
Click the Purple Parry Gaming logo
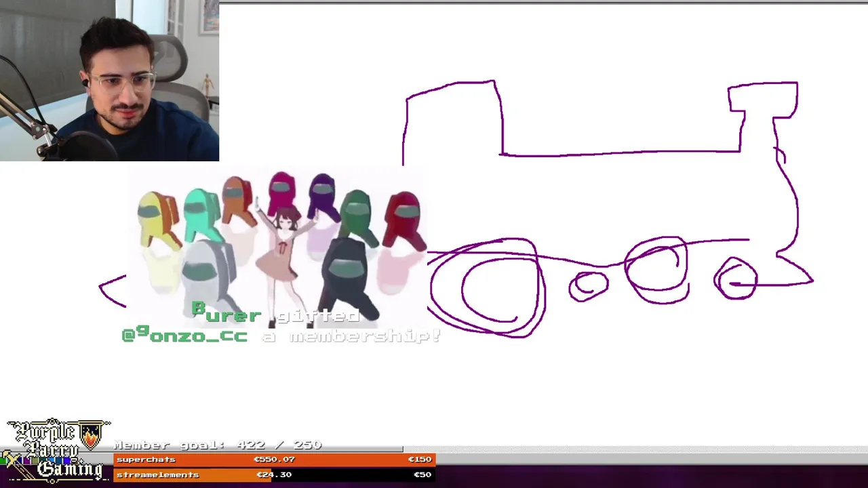click(x=56, y=450)
